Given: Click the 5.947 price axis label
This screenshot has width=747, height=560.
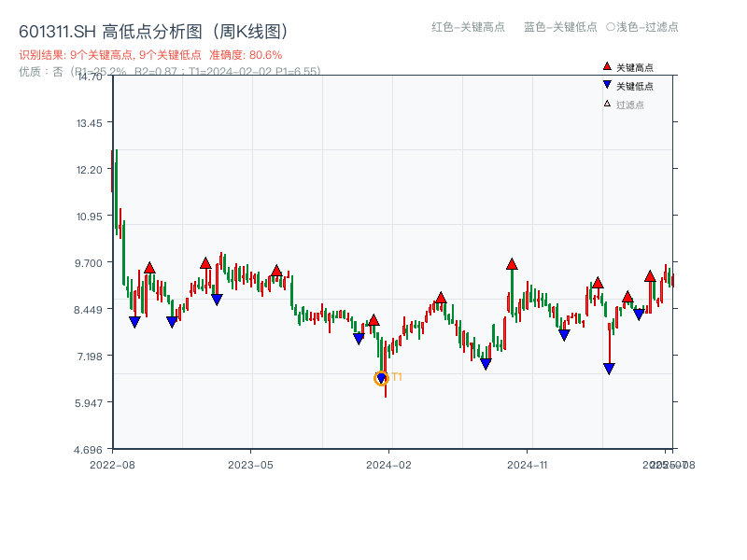Looking at the screenshot, I should tap(88, 403).
